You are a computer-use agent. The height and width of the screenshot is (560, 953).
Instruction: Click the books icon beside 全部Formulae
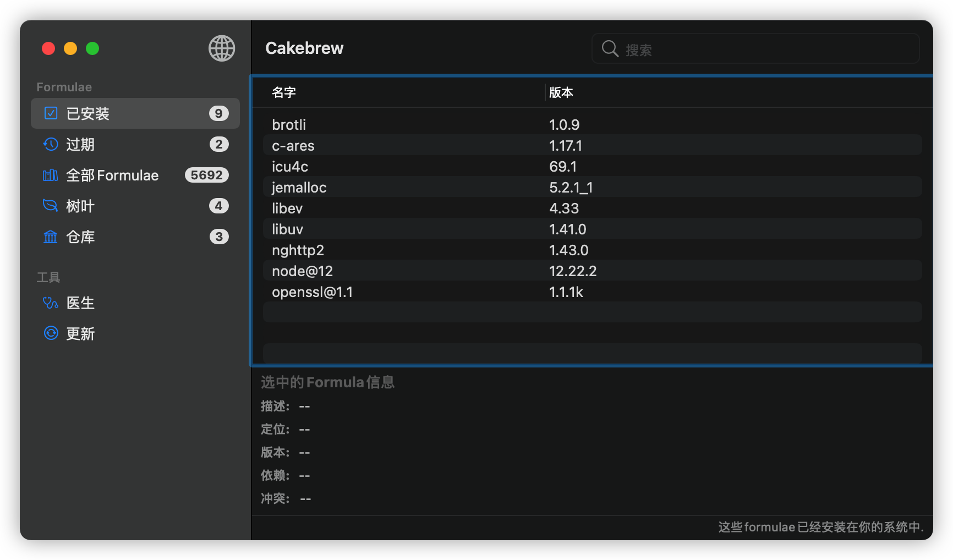[51, 175]
